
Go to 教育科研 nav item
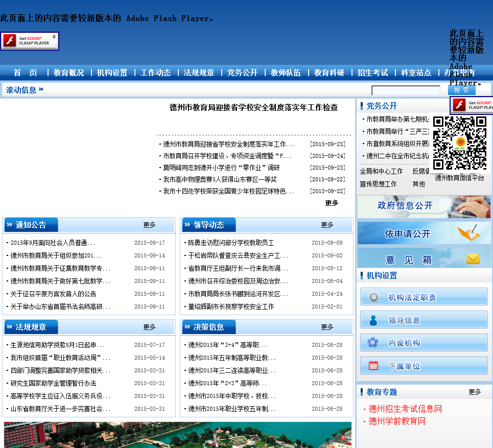click(x=329, y=73)
